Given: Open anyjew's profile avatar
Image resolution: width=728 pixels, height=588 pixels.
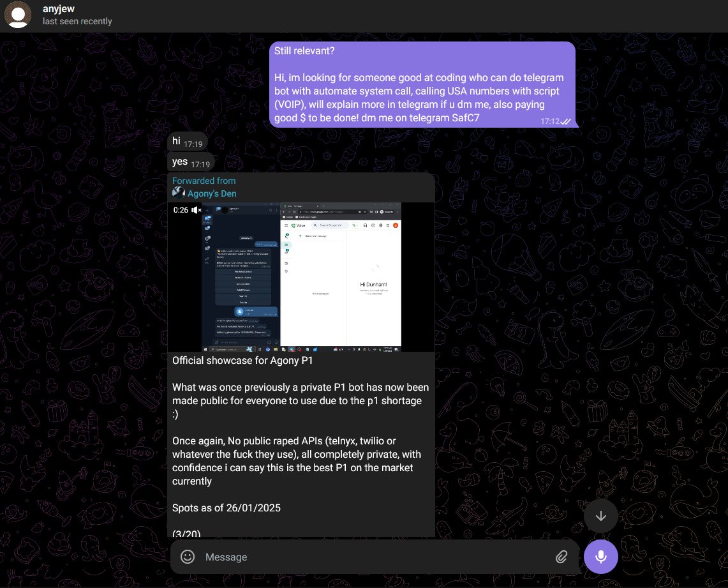Looking at the screenshot, I should point(18,15).
